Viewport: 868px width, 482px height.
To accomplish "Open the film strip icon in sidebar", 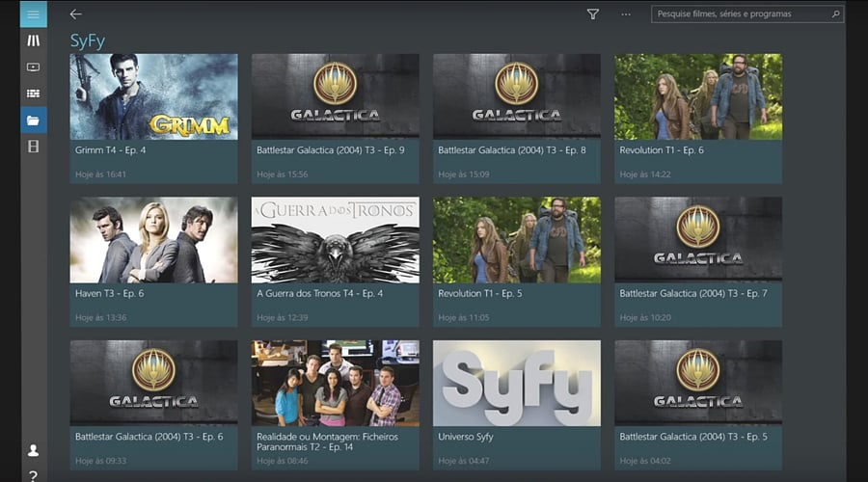I will (33, 147).
